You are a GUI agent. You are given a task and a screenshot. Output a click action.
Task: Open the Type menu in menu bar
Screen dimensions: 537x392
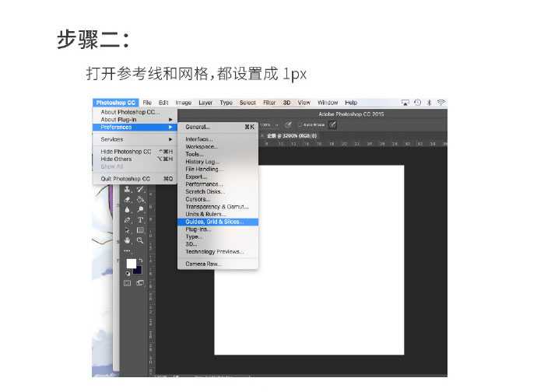coord(226,103)
